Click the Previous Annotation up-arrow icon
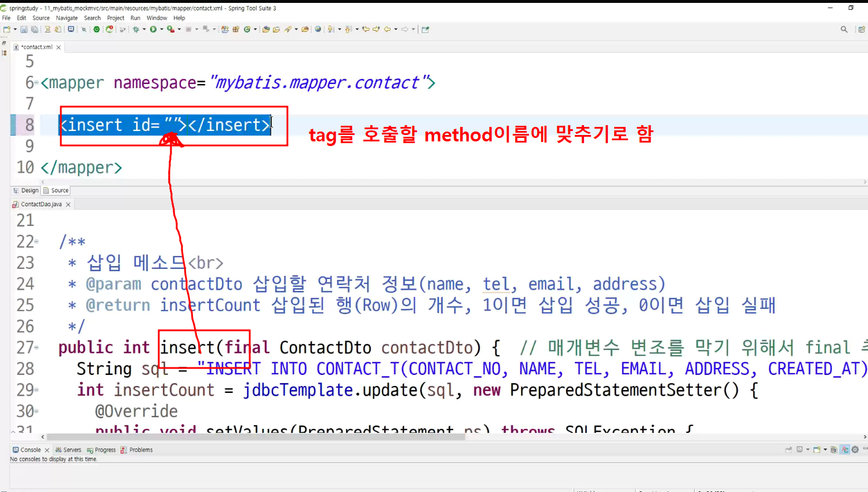 tap(348, 29)
